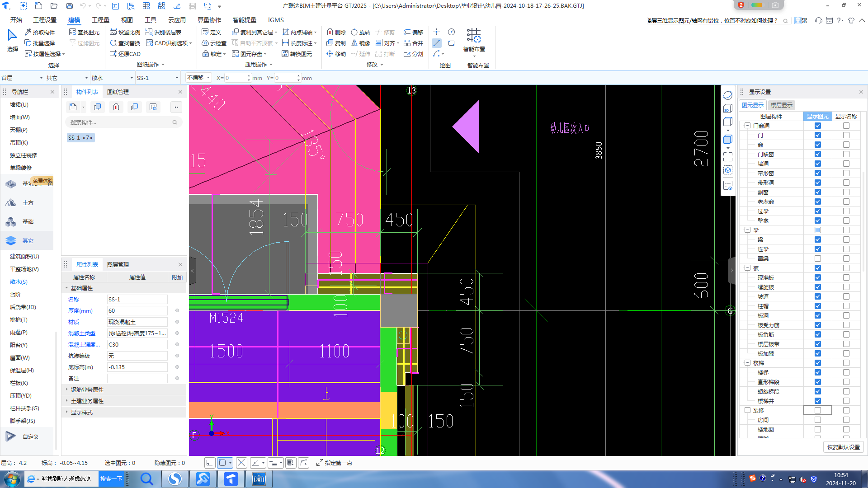Open 查找图元 find element tool
The image size is (868, 488).
click(84, 32)
